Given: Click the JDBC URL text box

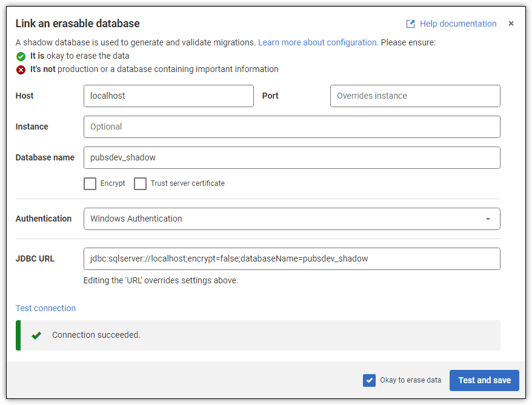Looking at the screenshot, I should coord(291,258).
